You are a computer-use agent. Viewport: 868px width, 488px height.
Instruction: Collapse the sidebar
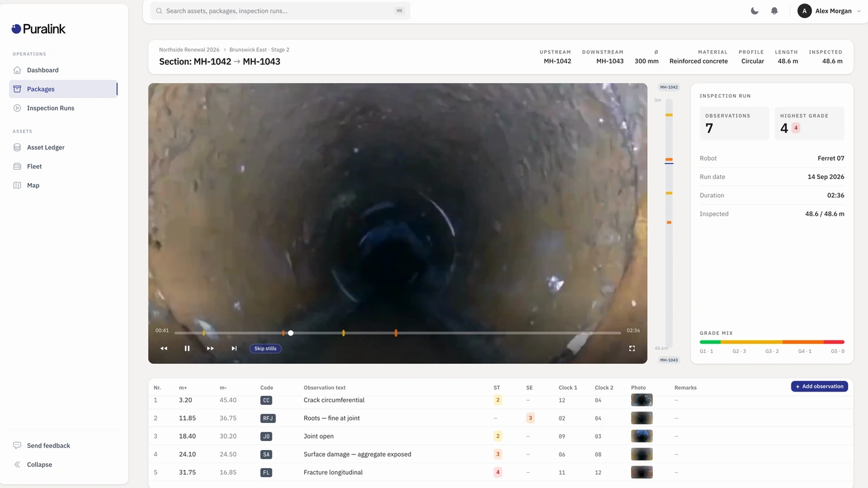coord(63,465)
